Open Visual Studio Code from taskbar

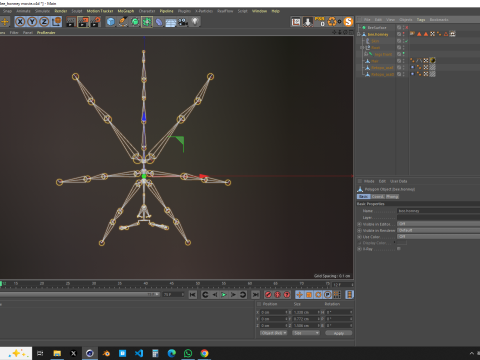139,353
